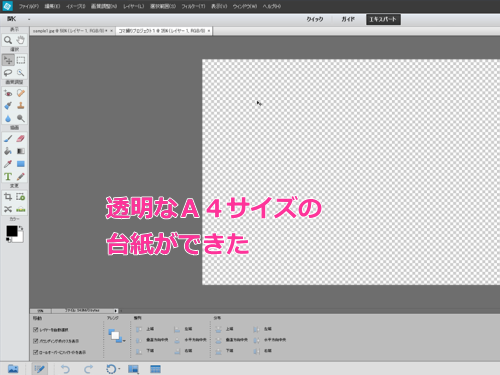Open the Photo Bin
500x375 pixels.
[13, 369]
